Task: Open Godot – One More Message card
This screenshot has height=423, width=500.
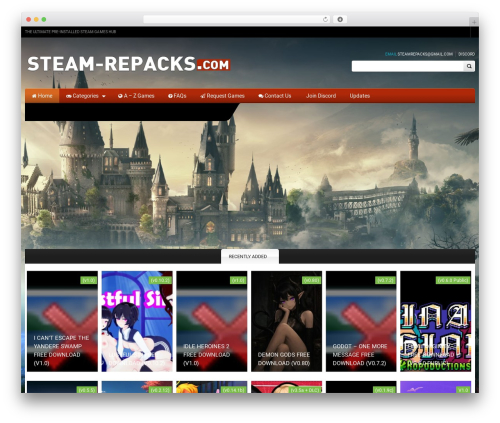Action: 361,321
